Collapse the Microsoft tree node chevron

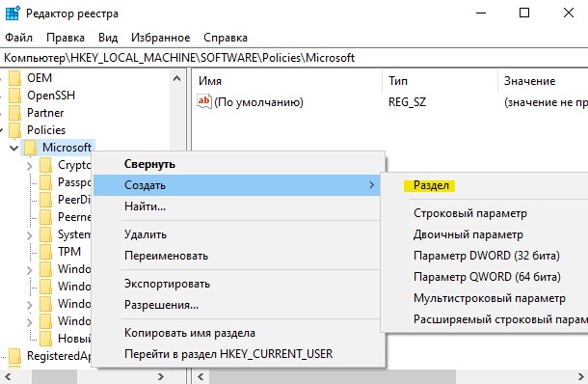click(x=13, y=148)
